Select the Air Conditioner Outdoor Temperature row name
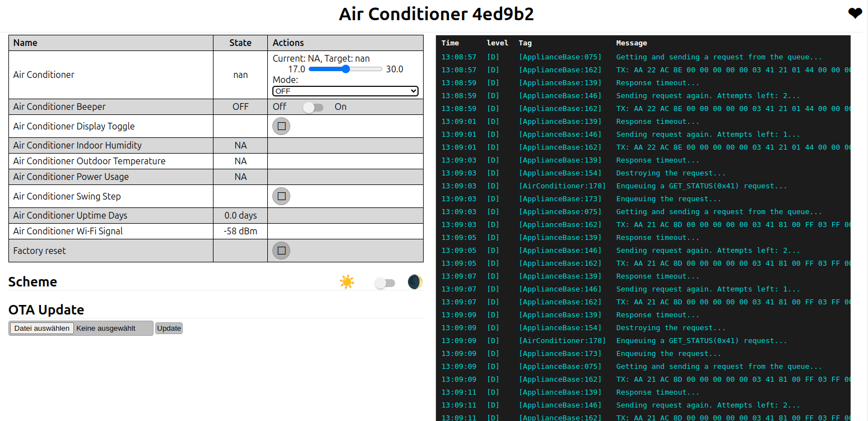This screenshot has width=868, height=421. click(x=89, y=161)
